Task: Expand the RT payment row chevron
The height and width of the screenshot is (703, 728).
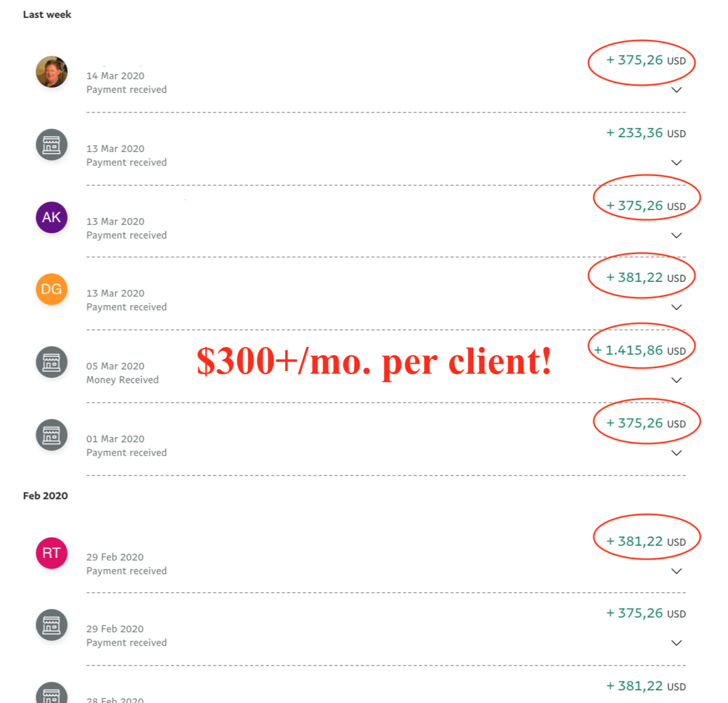Action: point(676,571)
